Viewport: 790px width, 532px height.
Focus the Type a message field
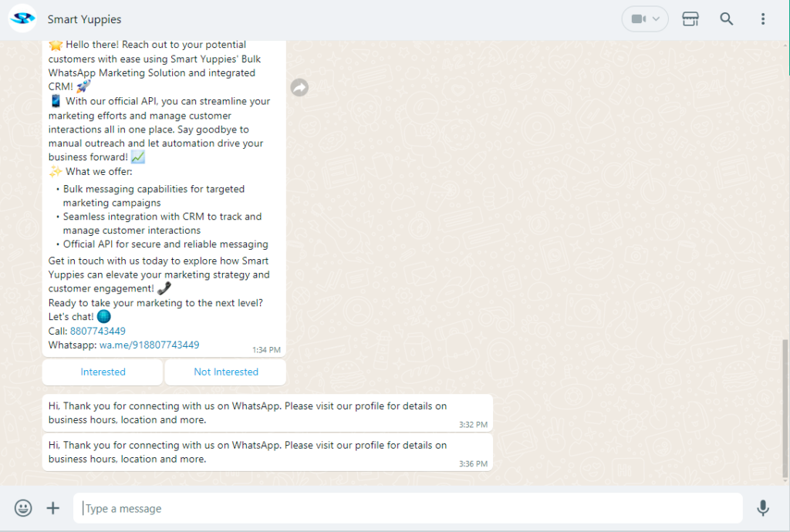click(409, 509)
